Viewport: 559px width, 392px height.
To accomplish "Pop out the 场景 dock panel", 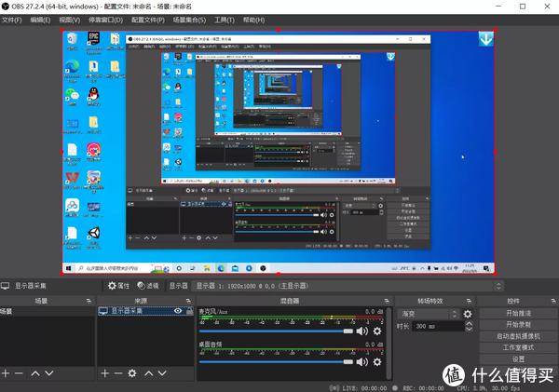I will (89, 301).
